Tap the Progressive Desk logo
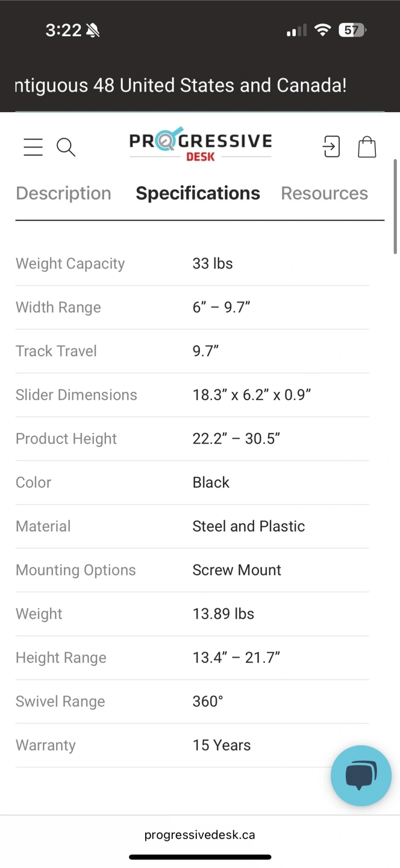The height and width of the screenshot is (868, 400). pos(200,145)
